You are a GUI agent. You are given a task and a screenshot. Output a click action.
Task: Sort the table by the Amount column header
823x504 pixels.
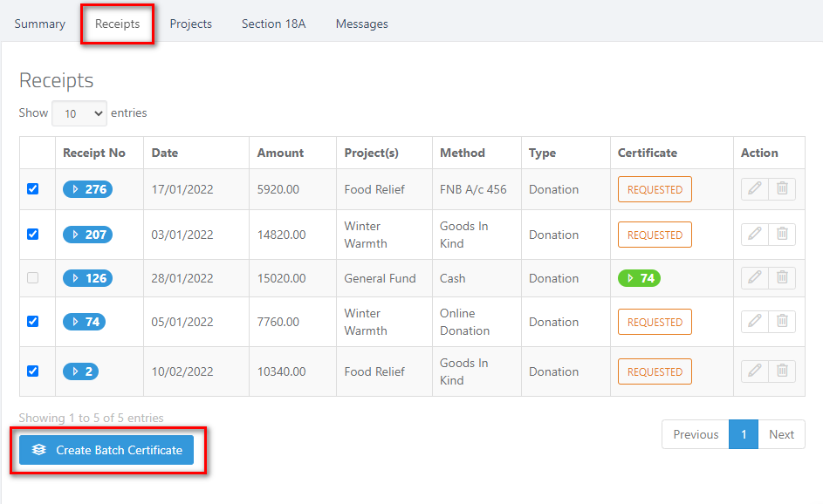280,153
